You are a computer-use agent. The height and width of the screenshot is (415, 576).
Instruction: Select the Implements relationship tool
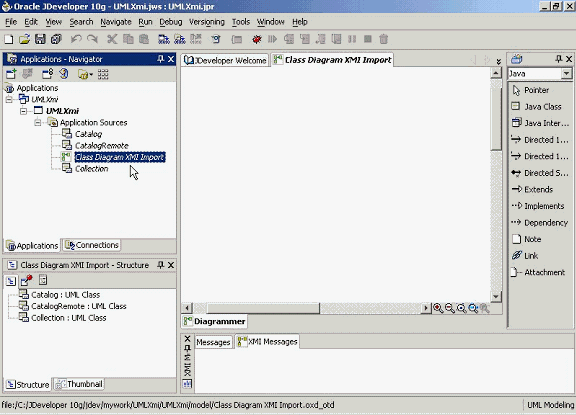click(538, 206)
